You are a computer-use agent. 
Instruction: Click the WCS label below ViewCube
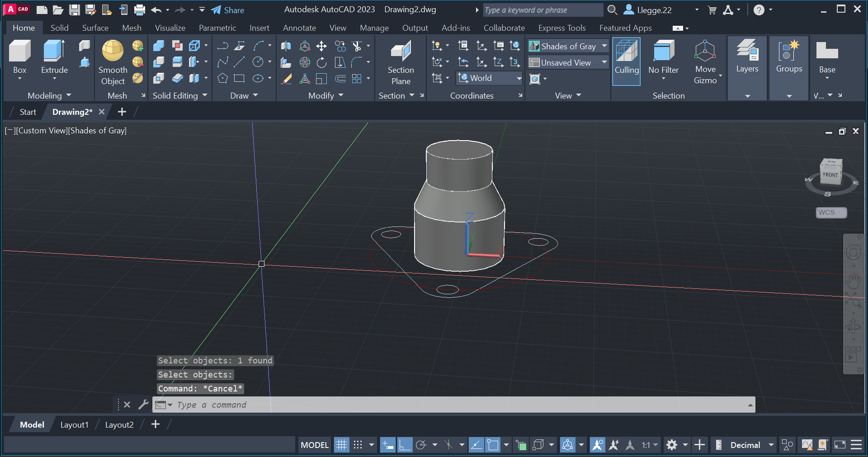[831, 212]
